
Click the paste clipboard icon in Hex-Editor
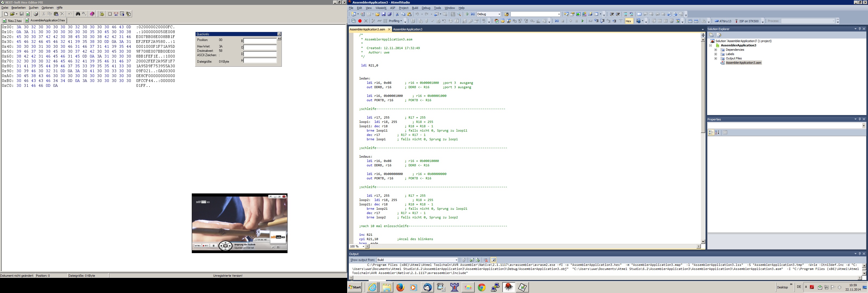coord(56,14)
